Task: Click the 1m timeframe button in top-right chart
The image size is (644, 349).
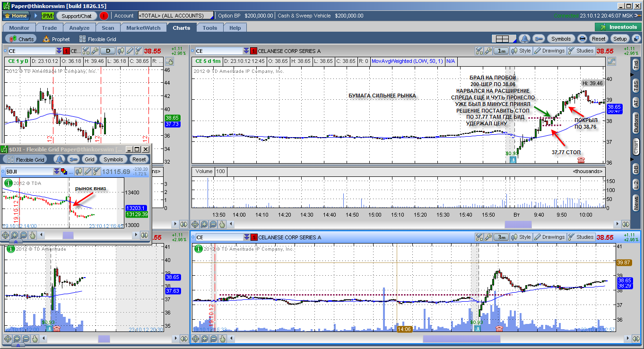Action: pyautogui.click(x=501, y=51)
